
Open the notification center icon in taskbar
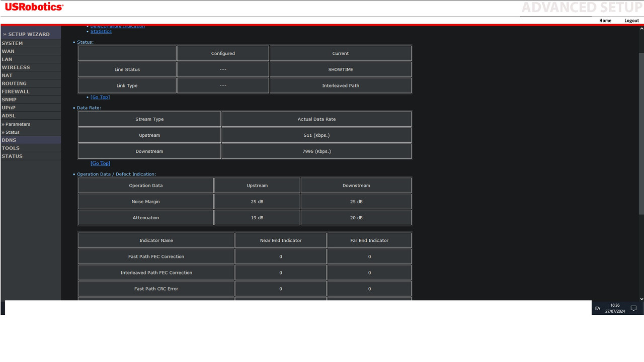point(634,308)
